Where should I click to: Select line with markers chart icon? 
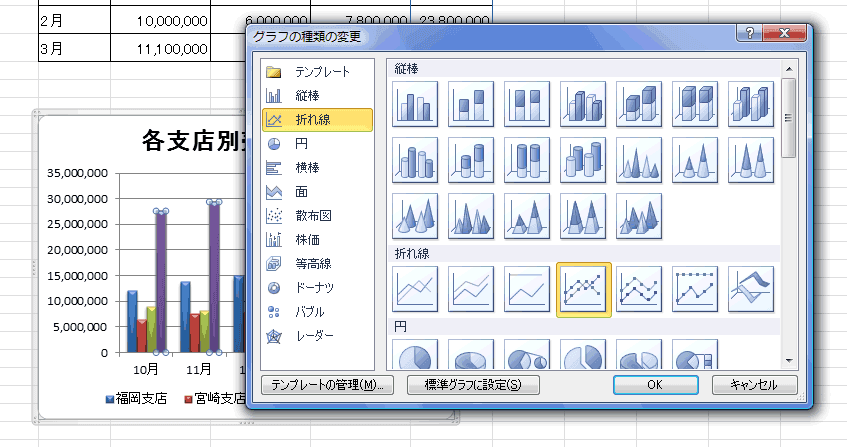click(x=583, y=290)
